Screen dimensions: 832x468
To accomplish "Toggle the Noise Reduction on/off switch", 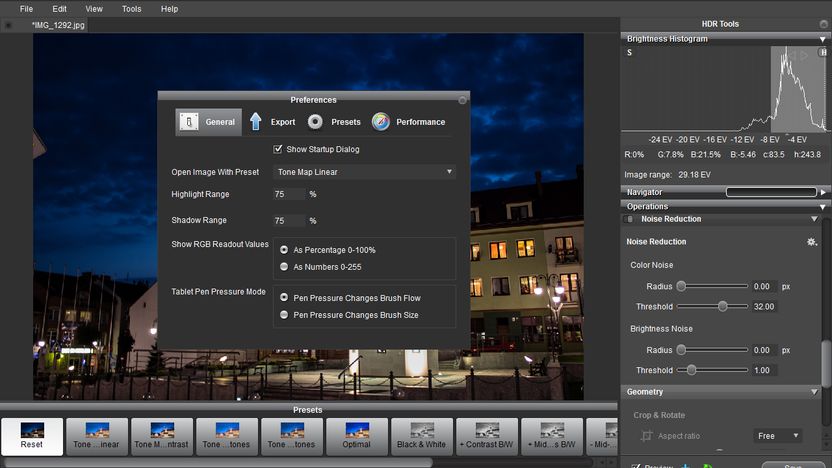I will (630, 219).
